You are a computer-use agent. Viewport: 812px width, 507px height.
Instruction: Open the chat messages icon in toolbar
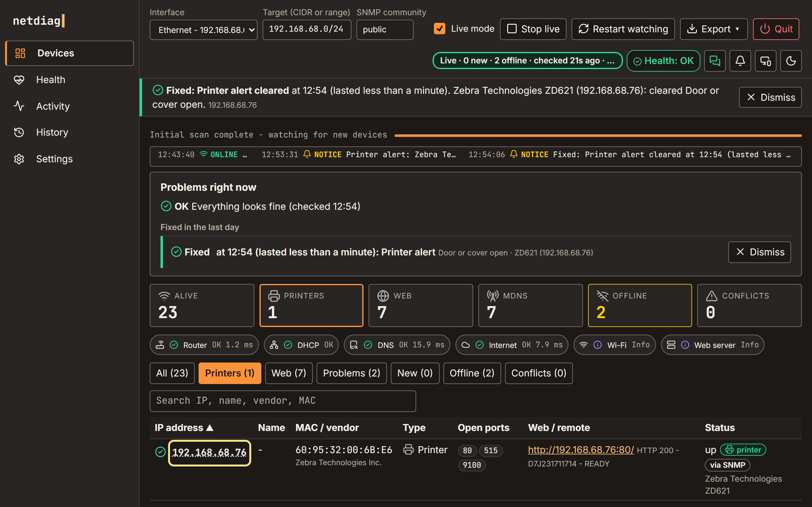pyautogui.click(x=715, y=61)
